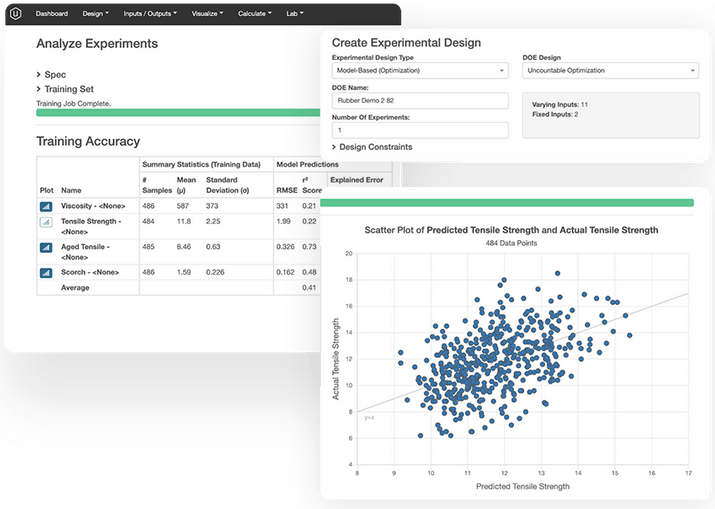This screenshot has height=509, width=715.
Task: Toggle the plot icon for Tensile Strength row
Action: point(46,222)
